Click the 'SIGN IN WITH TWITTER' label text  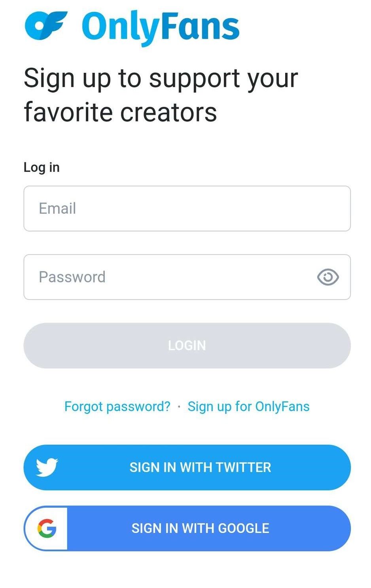200,467
